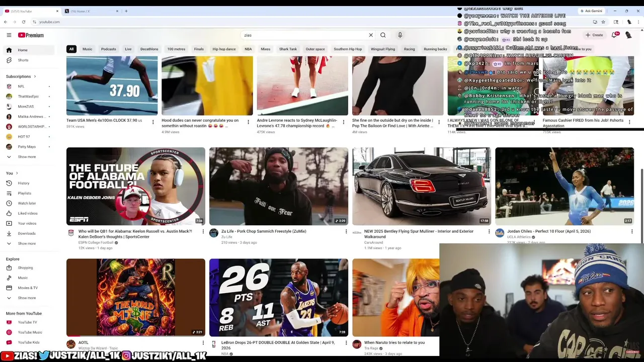Screen dimensions: 644x362
Task: Open Watch later in sidebar
Action: (x=27, y=203)
